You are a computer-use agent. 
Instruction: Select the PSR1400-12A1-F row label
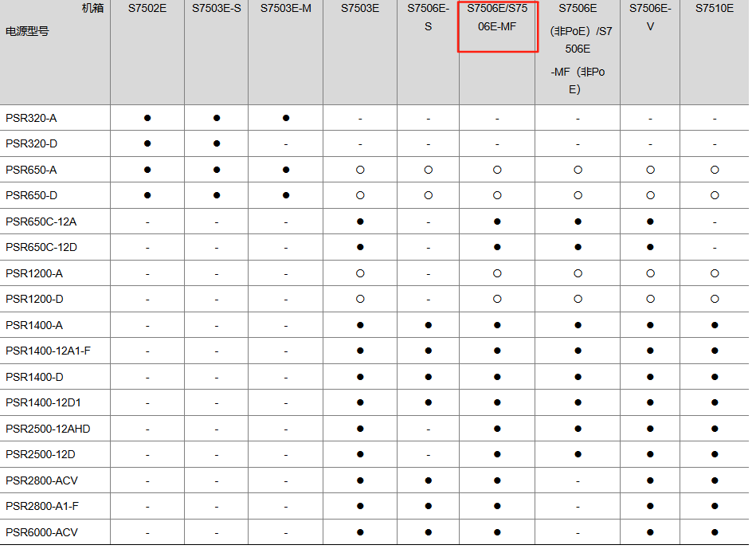49,351
